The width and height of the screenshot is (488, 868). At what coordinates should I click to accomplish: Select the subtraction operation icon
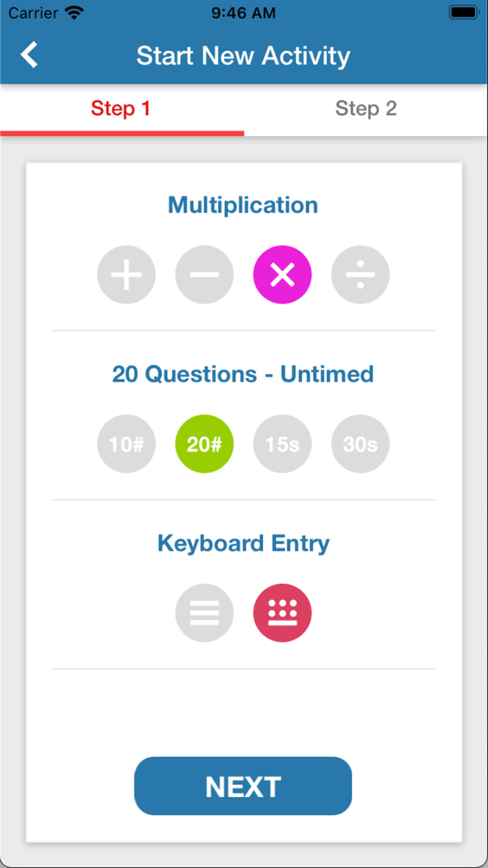[204, 274]
